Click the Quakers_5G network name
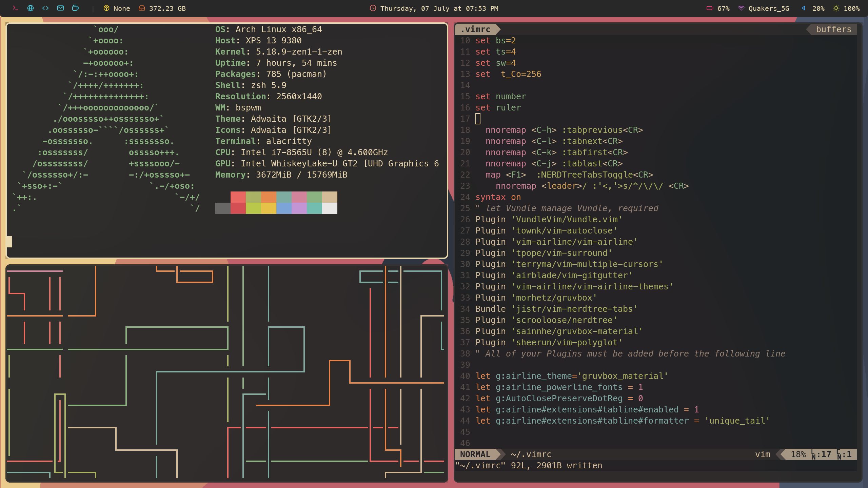This screenshot has height=488, width=868. pos(769,8)
